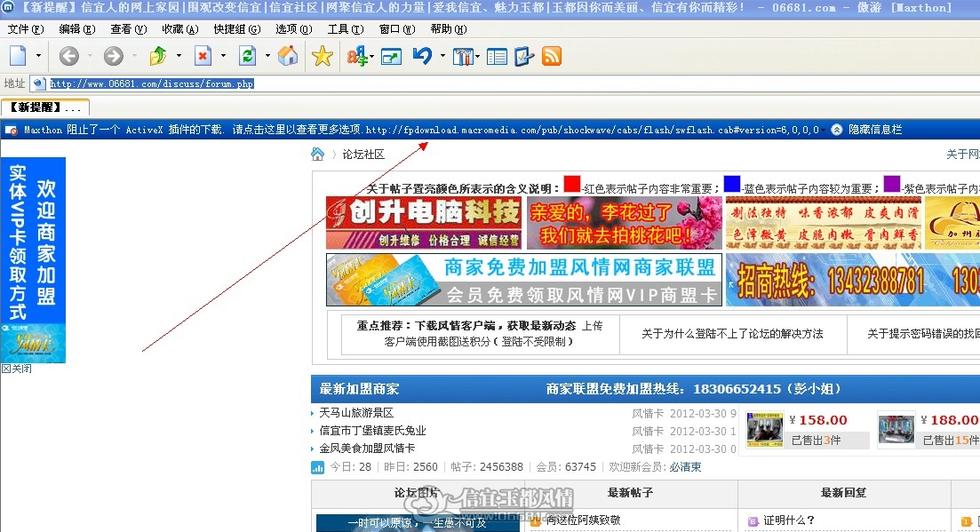
Task: Open dropdown arrow next to Undo icon
Action: (x=442, y=56)
